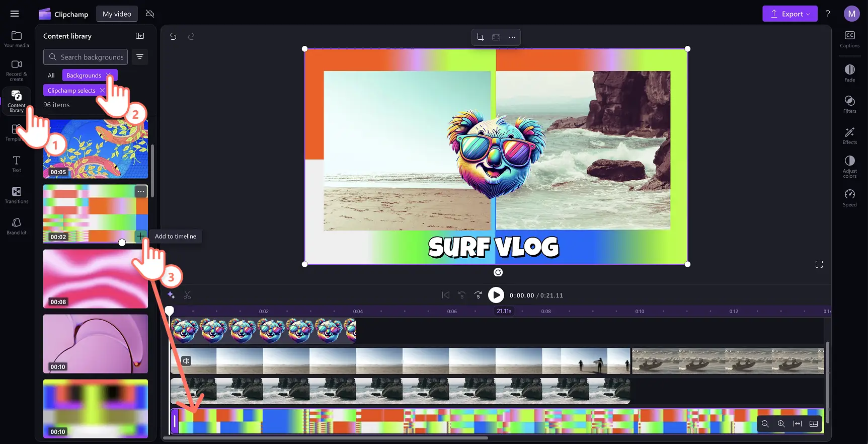Skip to the beginning of video
This screenshot has width=868, height=444.
(446, 295)
